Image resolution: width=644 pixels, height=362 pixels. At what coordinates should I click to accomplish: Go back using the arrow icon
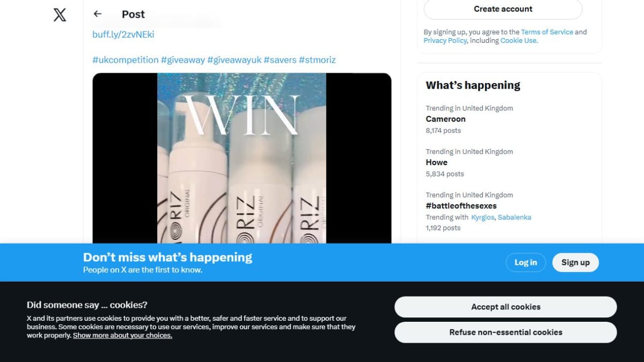97,14
